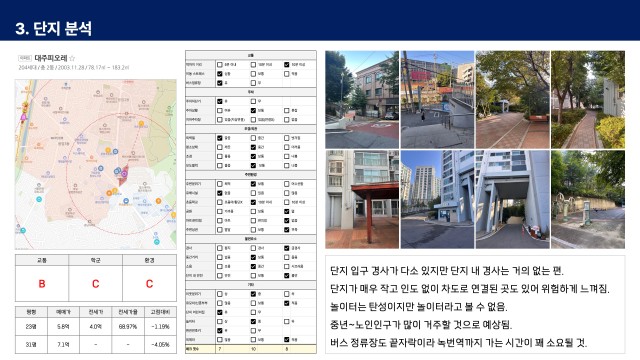Uncheck the checked box in the checklist's top row
The height and width of the screenshot is (360, 640).
click(287, 64)
